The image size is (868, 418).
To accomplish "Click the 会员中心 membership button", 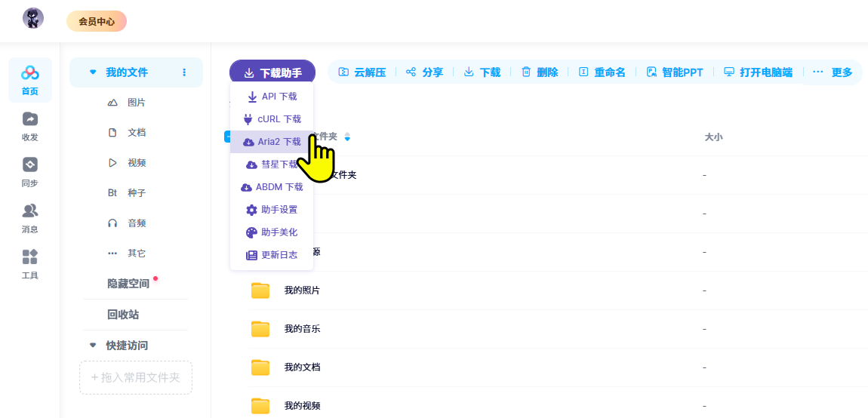I will click(x=97, y=22).
